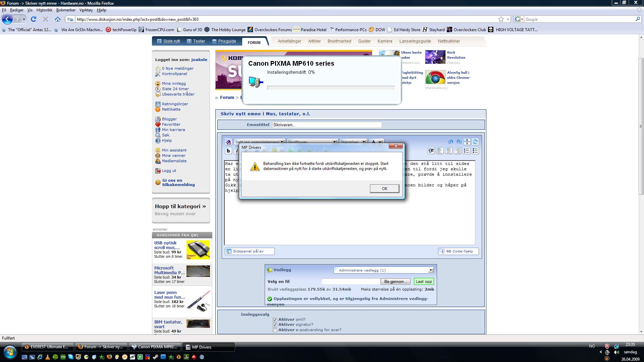Click the Bla gjennom browse button
This screenshot has width=644, height=362.
395,282
